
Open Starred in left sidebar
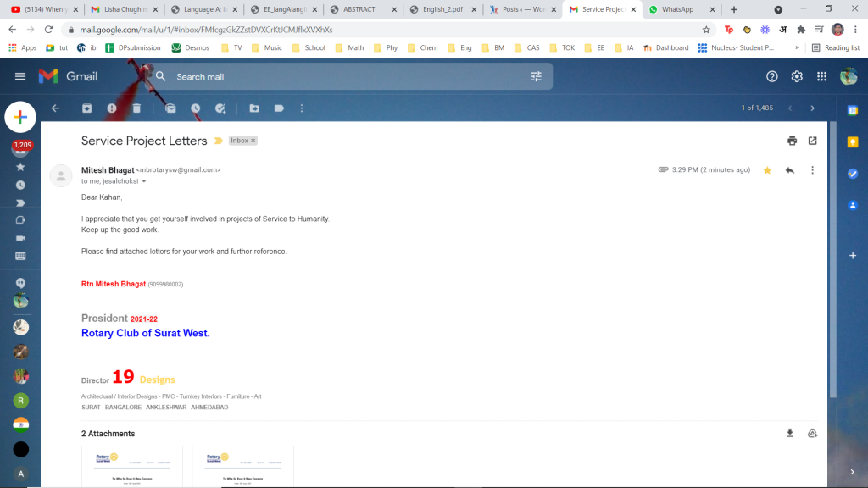tap(20, 167)
